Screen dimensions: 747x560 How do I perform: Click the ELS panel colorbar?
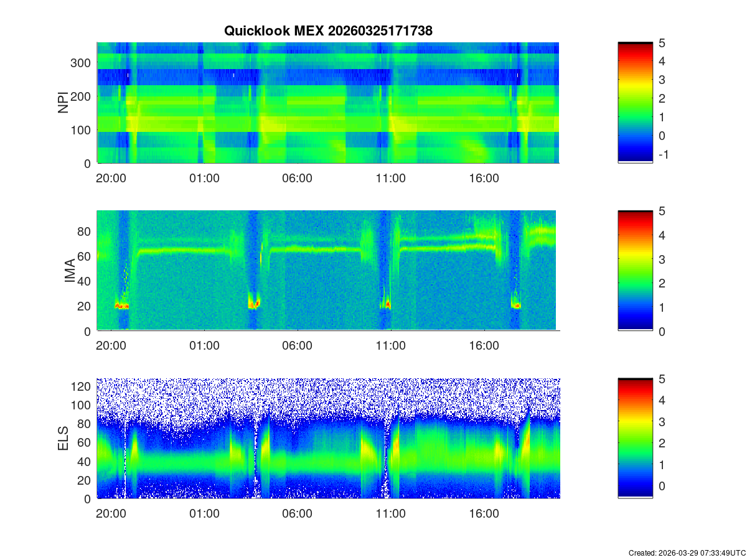point(635,438)
